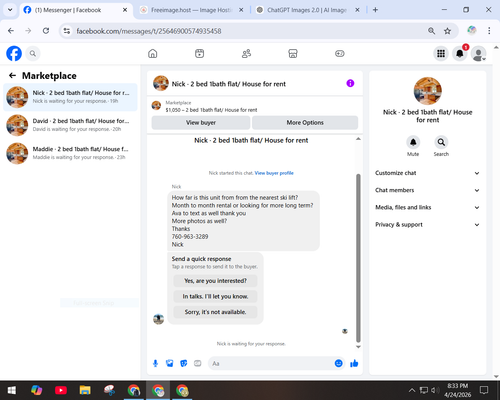Send a thumbs-up like
Viewport: 500px width, 400px height.
pos(354,363)
